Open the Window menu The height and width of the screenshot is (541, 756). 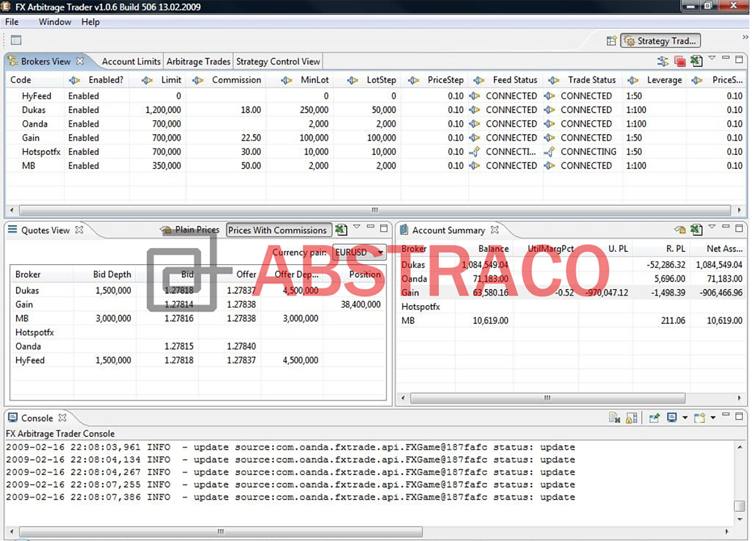coord(54,22)
